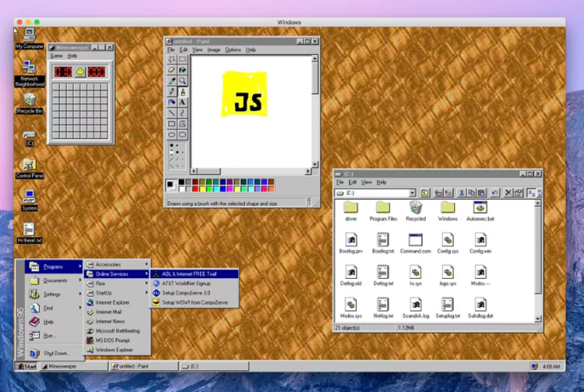Viewport: 584px width, 392px height.
Task: Choose the Magnifier tool in Paint
Action: click(182, 81)
